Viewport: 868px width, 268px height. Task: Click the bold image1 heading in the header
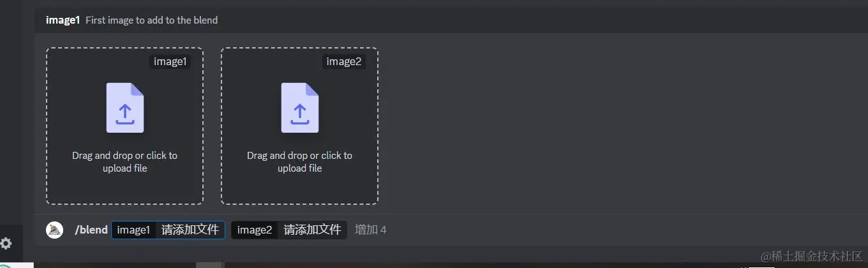(63, 20)
